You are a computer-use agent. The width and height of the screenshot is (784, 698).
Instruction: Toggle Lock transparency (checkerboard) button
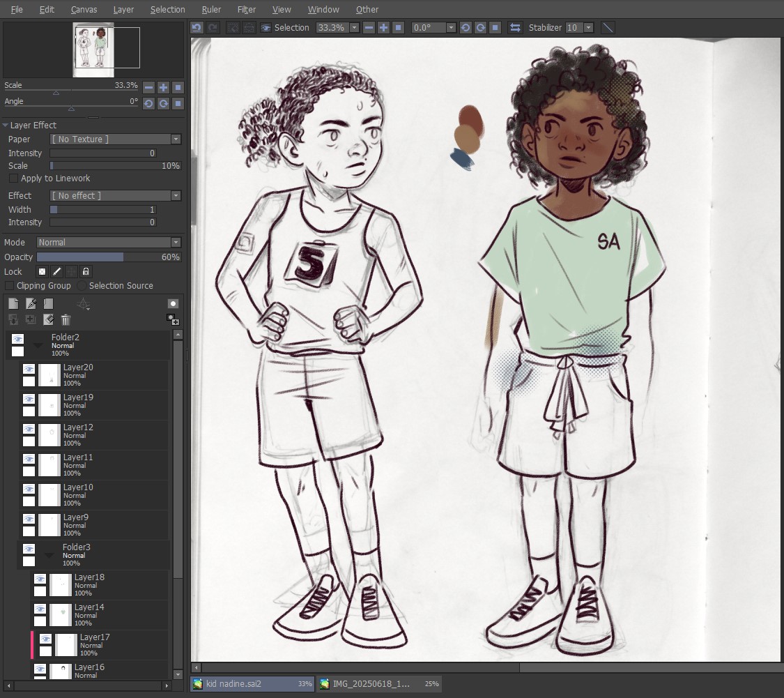point(42,272)
